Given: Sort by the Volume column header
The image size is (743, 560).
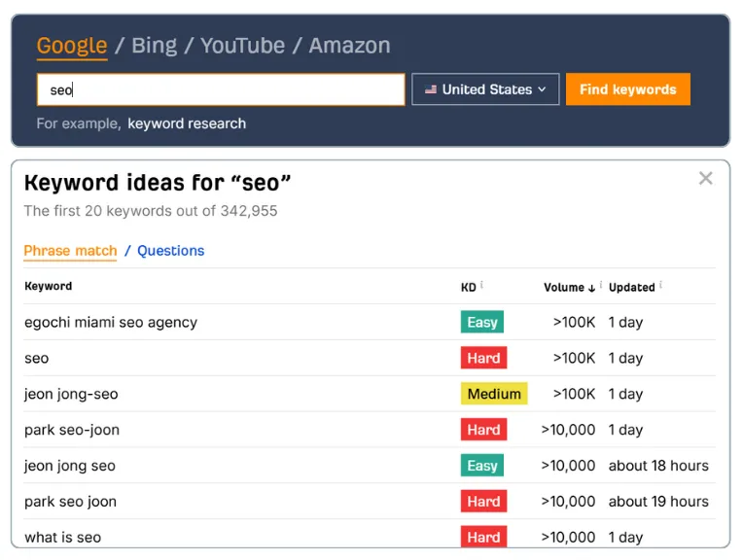Looking at the screenshot, I should [564, 288].
